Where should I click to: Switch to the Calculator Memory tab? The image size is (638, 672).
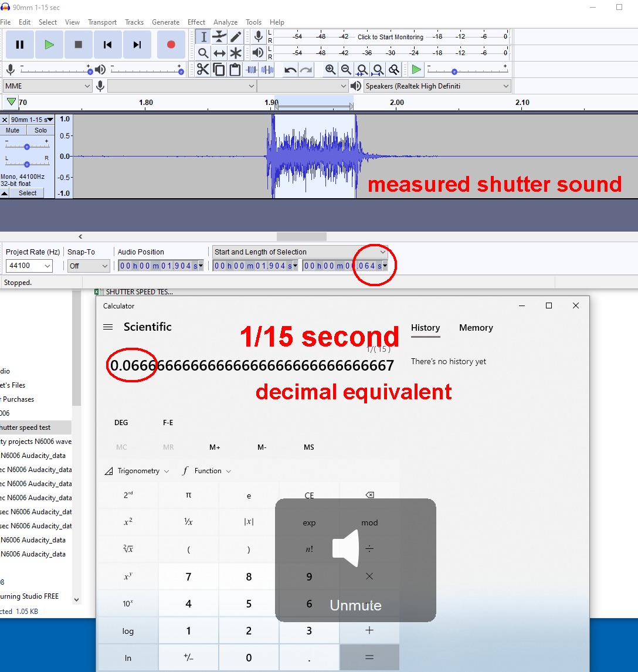(476, 328)
